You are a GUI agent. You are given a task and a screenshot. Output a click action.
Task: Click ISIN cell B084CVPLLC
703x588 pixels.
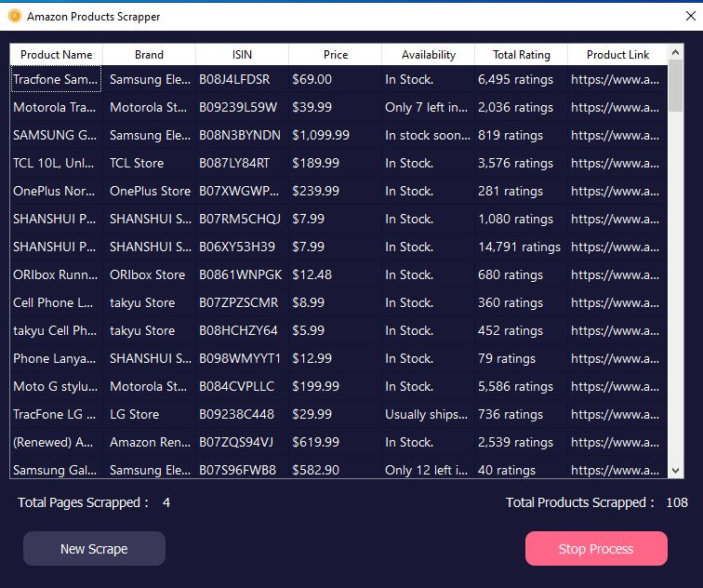(x=242, y=386)
